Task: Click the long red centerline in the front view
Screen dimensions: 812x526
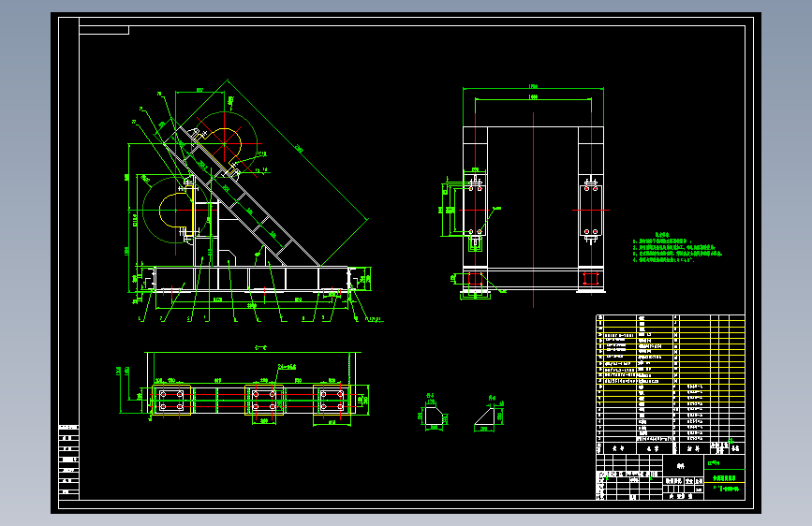Action: pos(534,210)
